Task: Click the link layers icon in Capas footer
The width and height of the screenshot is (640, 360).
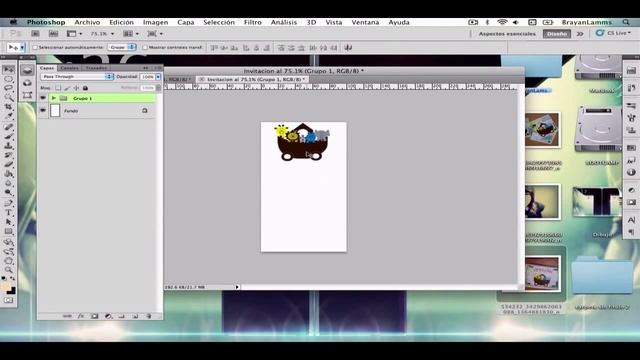Action: pos(67,316)
